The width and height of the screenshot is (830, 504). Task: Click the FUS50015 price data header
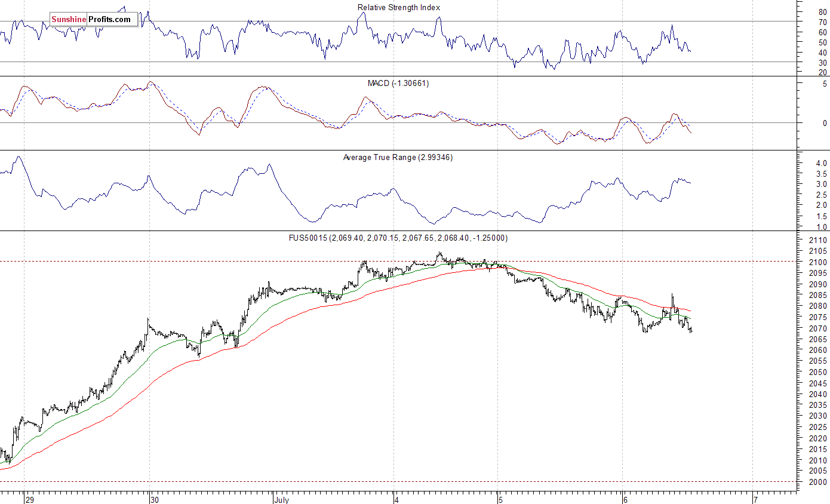coord(398,238)
